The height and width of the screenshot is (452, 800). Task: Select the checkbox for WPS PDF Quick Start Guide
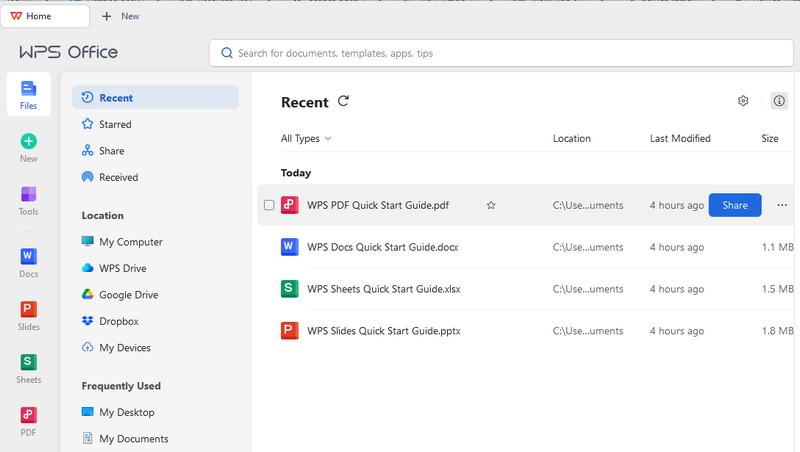point(269,205)
